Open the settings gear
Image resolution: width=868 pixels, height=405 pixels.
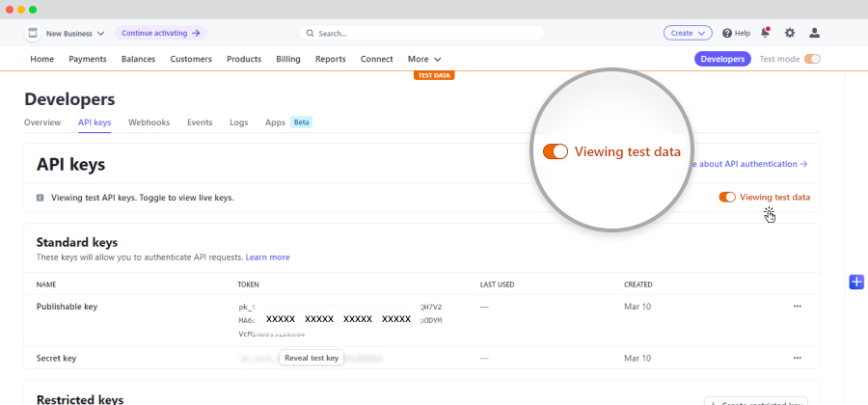tap(790, 33)
